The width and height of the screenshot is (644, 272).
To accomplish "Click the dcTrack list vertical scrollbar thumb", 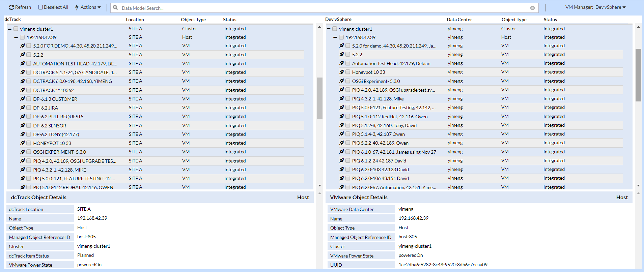I will pyautogui.click(x=319, y=98).
